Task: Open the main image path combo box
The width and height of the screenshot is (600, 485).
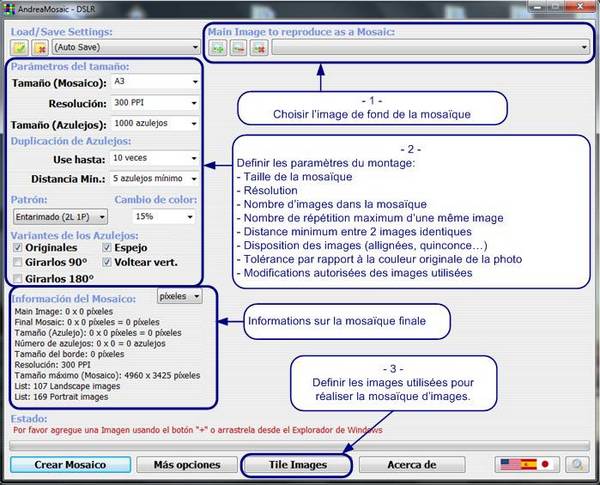Action: [x=430, y=46]
